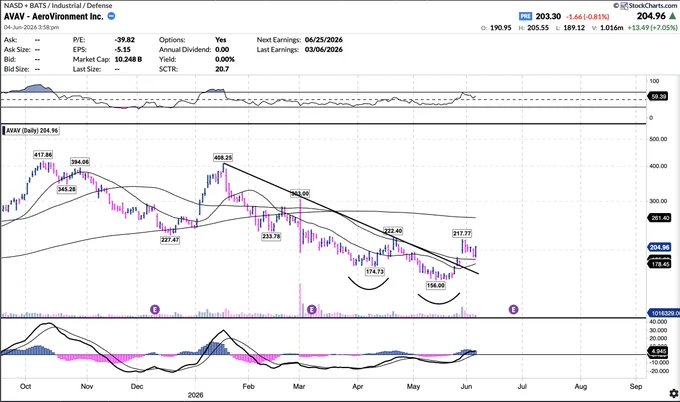Click the 217.77 price label
This screenshot has height=402, width=680.
462,233
